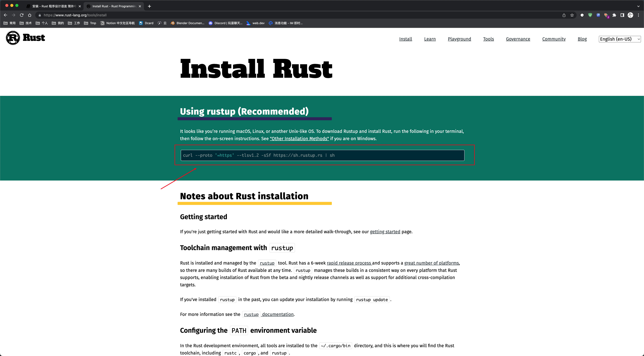Expand the tab search chevron in the tab strip
The height and width of the screenshot is (356, 644).
tap(638, 6)
